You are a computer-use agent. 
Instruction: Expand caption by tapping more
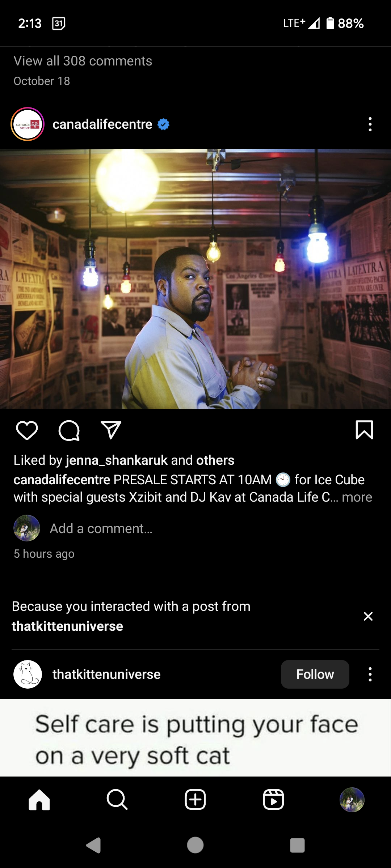tap(357, 497)
